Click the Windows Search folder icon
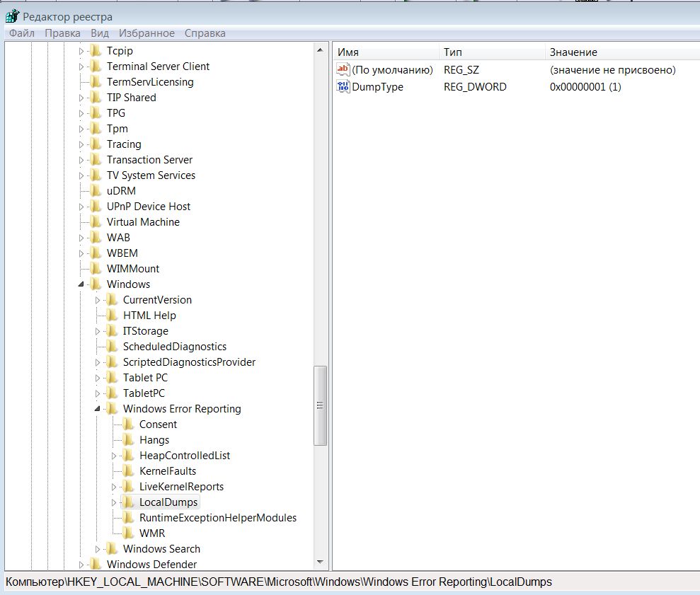The height and width of the screenshot is (595, 700). coord(112,549)
